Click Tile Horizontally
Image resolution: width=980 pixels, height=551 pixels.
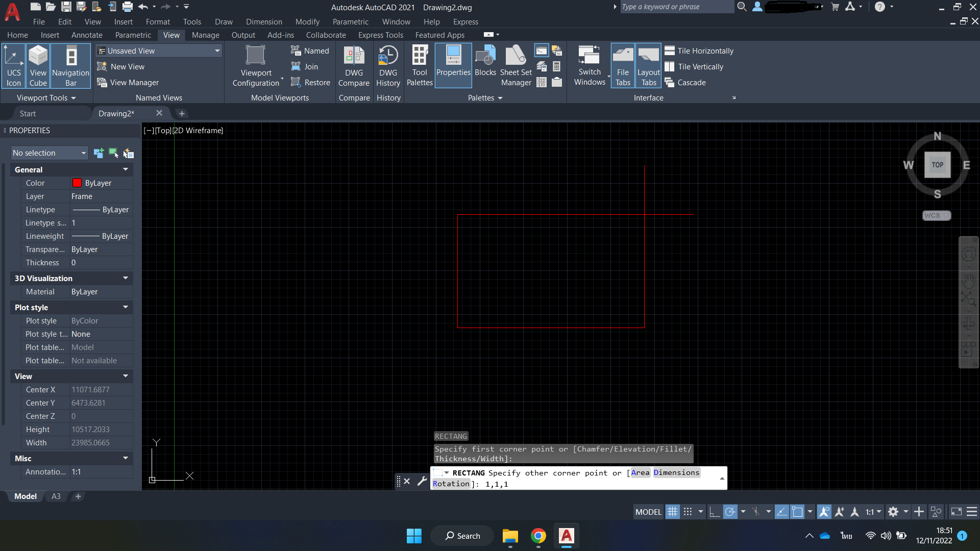[x=699, y=51]
